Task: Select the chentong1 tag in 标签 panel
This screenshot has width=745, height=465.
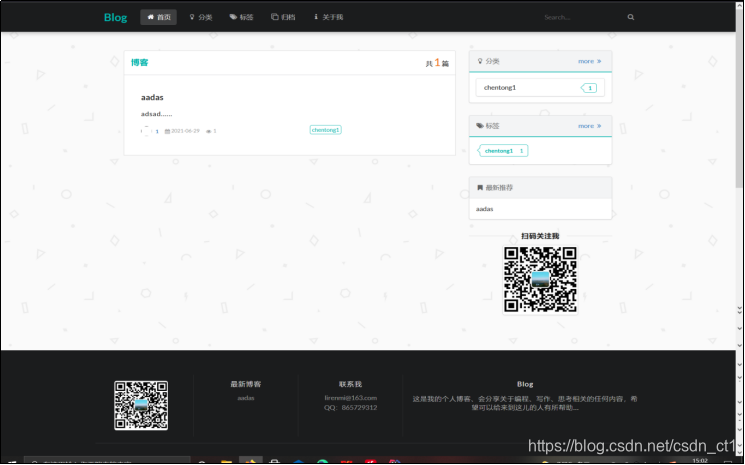Action: (503, 151)
